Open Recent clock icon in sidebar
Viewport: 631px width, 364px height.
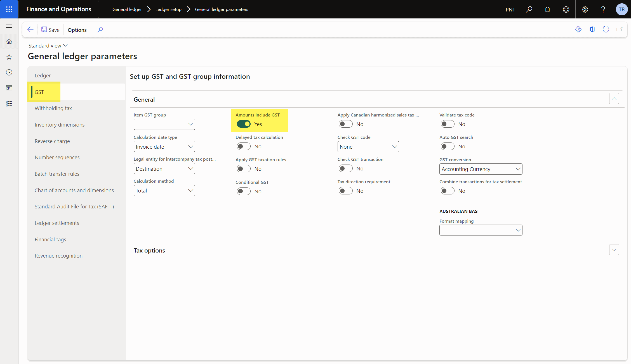(9, 72)
